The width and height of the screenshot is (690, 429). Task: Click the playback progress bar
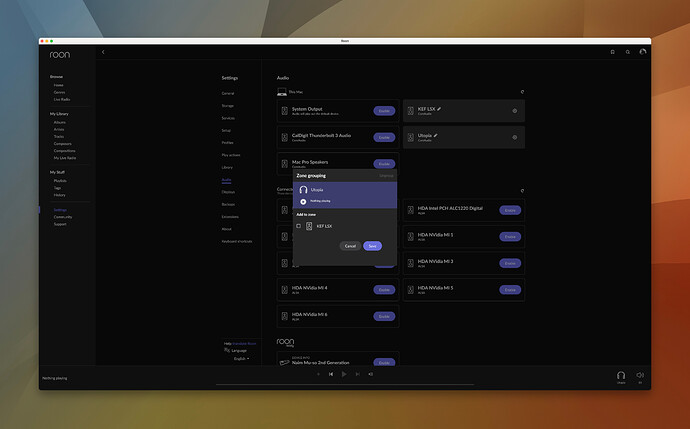(x=345, y=384)
